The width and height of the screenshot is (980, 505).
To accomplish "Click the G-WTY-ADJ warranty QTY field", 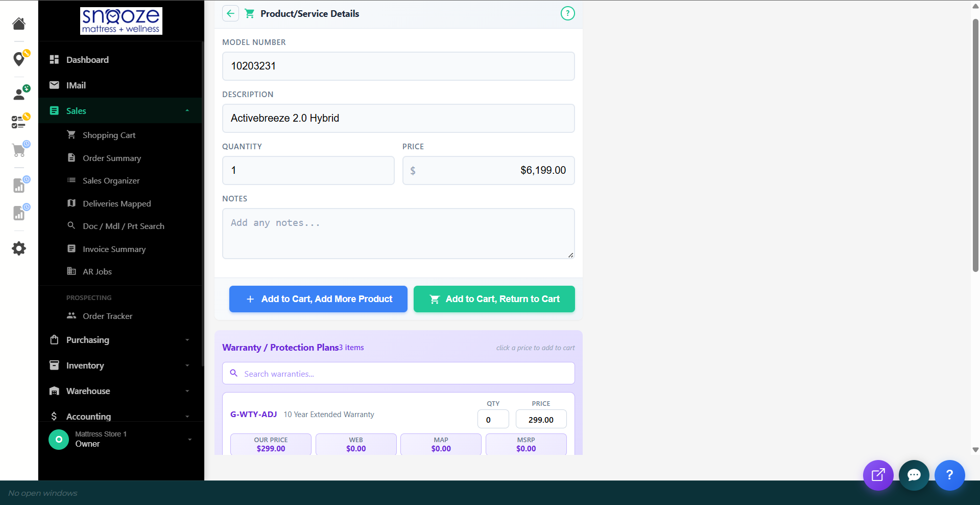I will (x=493, y=419).
